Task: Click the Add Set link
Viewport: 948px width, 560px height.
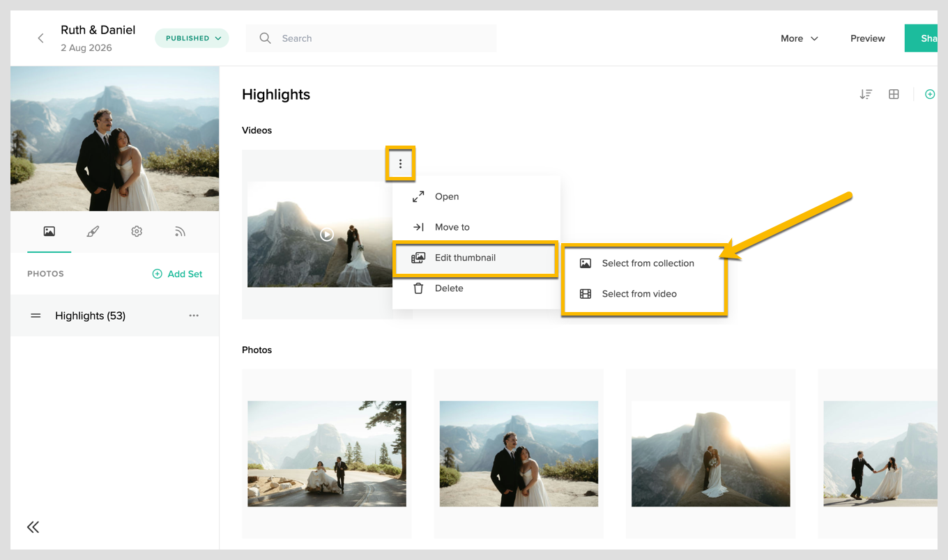Action: [x=177, y=274]
